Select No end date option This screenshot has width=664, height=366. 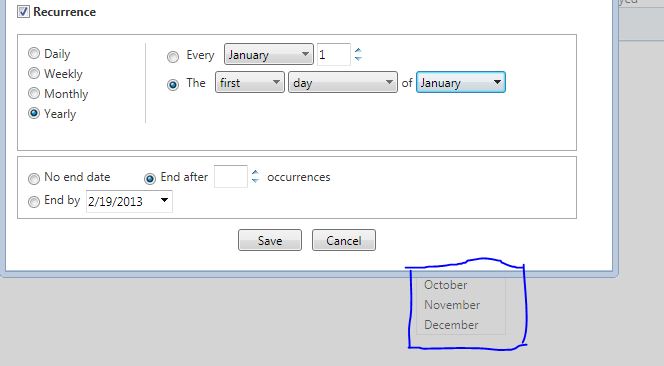[34, 179]
